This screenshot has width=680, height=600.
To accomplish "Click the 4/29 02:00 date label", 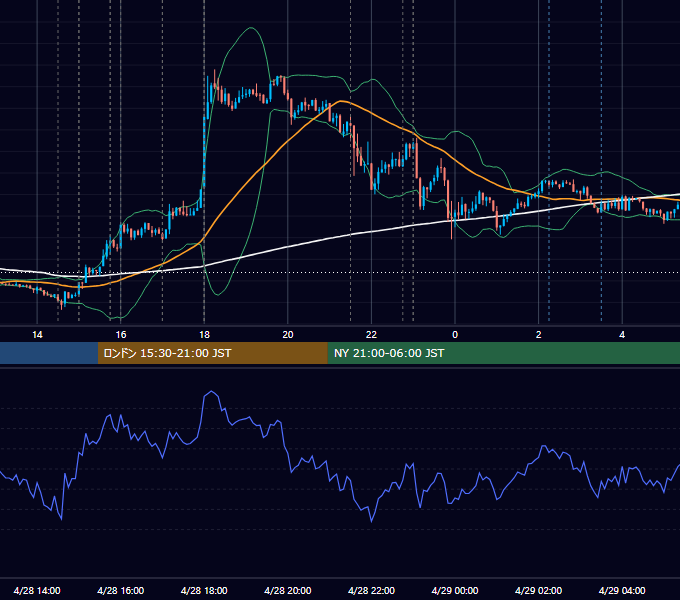I will click(x=538, y=590).
